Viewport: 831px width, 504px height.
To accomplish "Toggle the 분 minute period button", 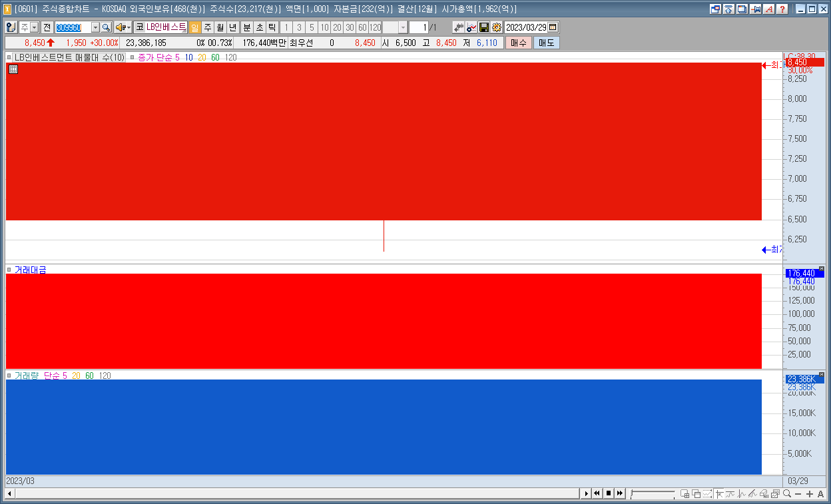I will click(x=246, y=27).
